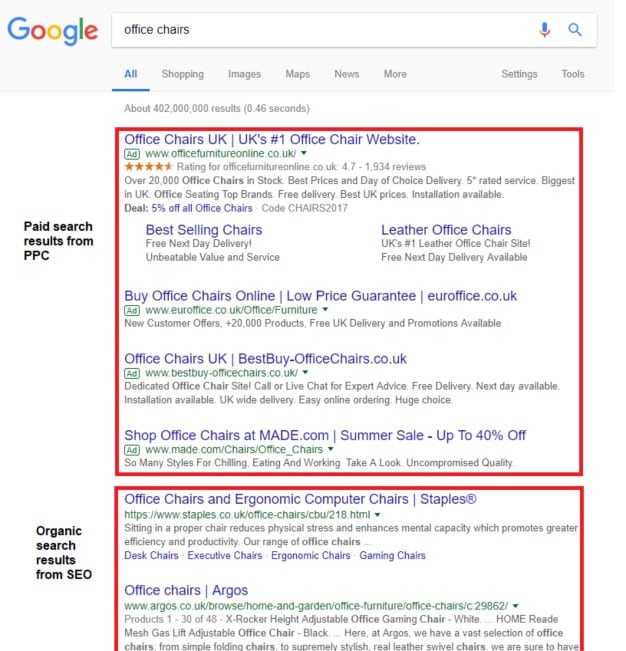Open the Staples Ergonomic Computer Chairs result
Screen dimensions: 626x651
300,499
